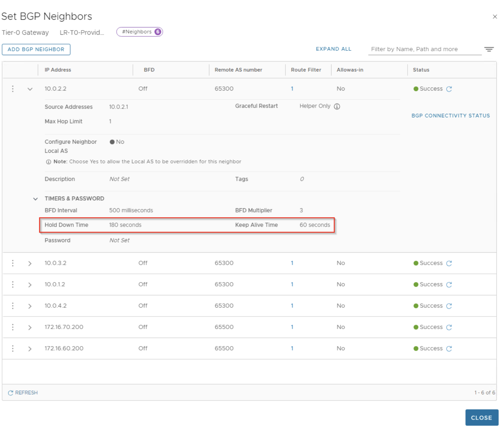Image resolution: width=504 pixels, height=429 pixels.
Task: Click Add BGP Neighbor button
Action: (36, 49)
